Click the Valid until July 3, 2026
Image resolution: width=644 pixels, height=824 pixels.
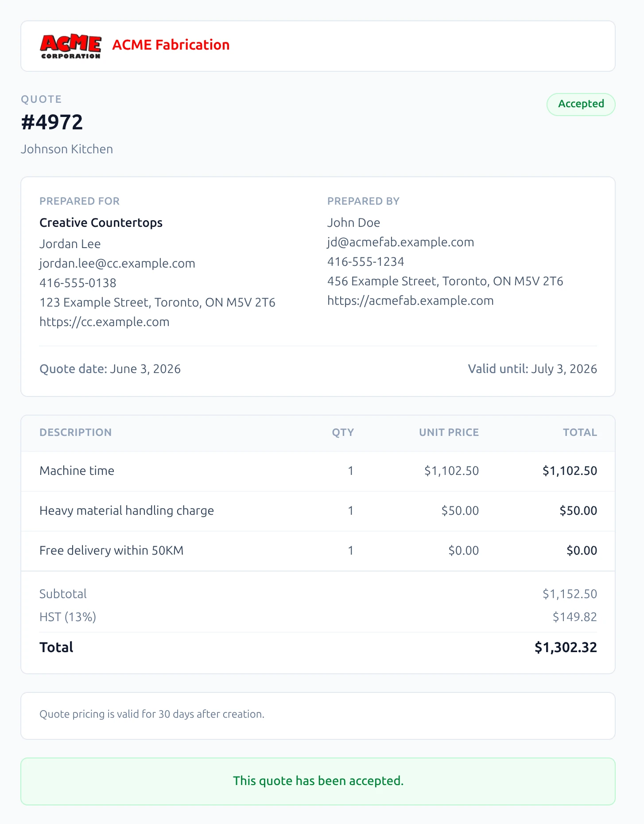click(x=532, y=369)
